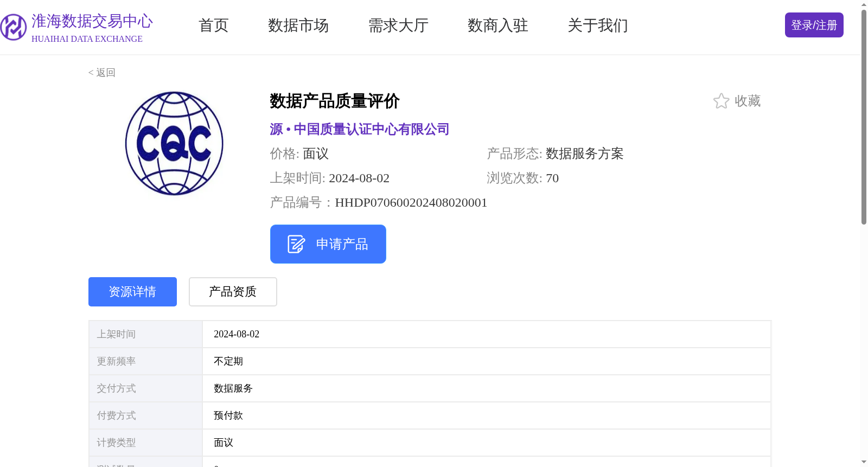This screenshot has height=467, width=868.
Task: Click table label 上架时间 in details table
Action: pyautogui.click(x=116, y=334)
